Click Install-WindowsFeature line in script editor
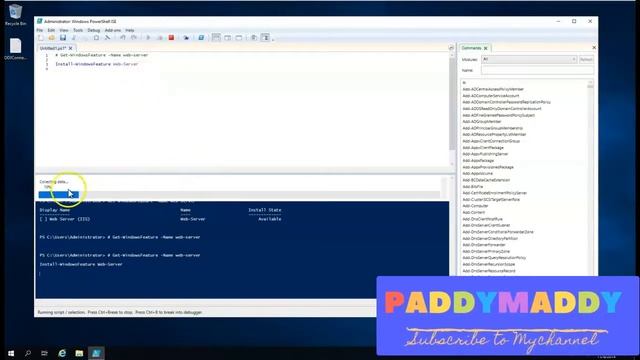The height and width of the screenshot is (360, 640). point(97,64)
